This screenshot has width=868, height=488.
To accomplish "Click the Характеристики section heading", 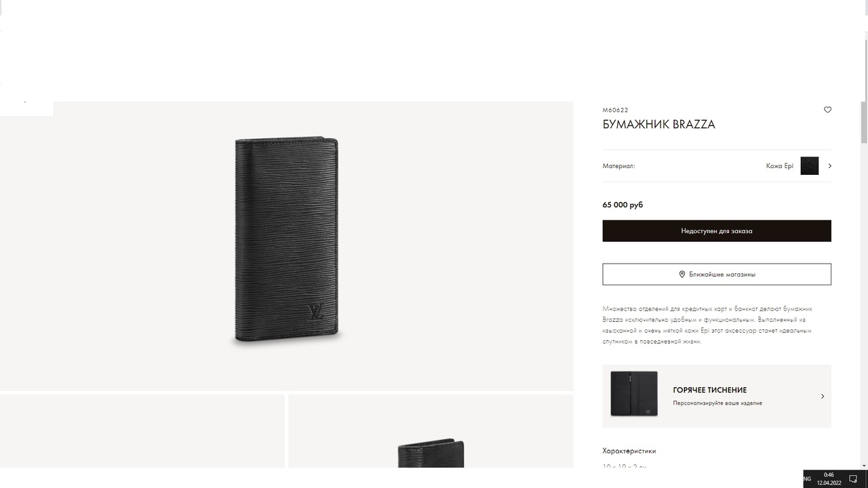I will 629,451.
